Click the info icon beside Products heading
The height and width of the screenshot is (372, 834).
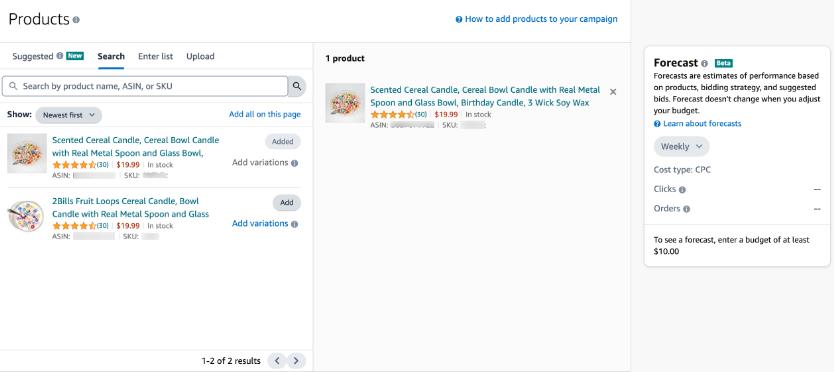(x=76, y=20)
